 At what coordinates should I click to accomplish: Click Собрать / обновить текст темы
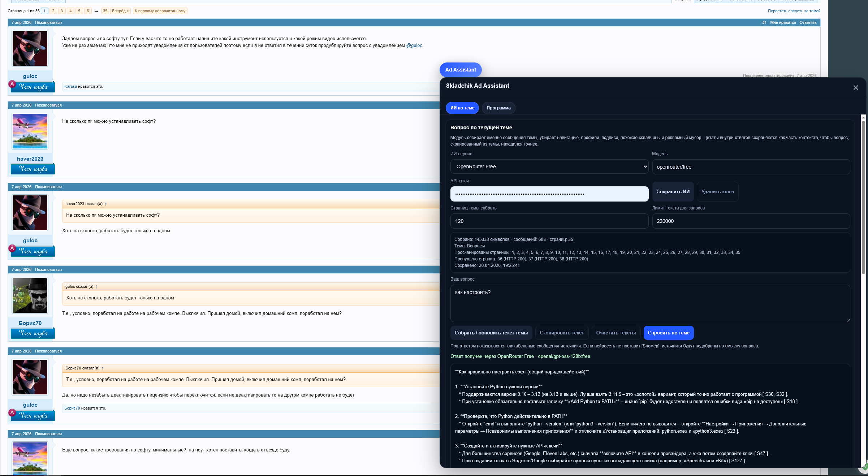pos(491,333)
